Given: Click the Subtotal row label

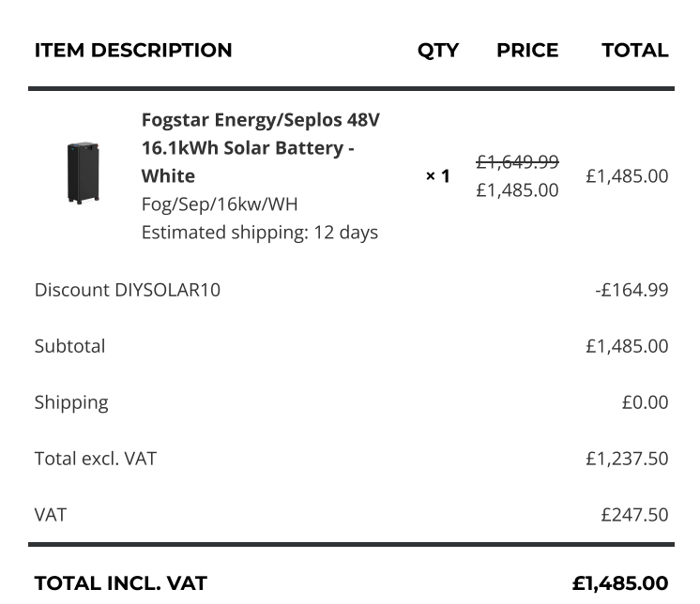Looking at the screenshot, I should click(69, 346).
